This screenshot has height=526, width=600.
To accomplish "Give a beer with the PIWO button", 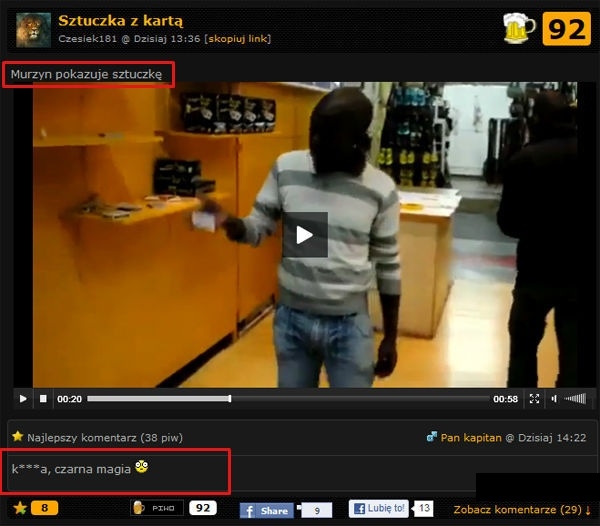I will [157, 508].
